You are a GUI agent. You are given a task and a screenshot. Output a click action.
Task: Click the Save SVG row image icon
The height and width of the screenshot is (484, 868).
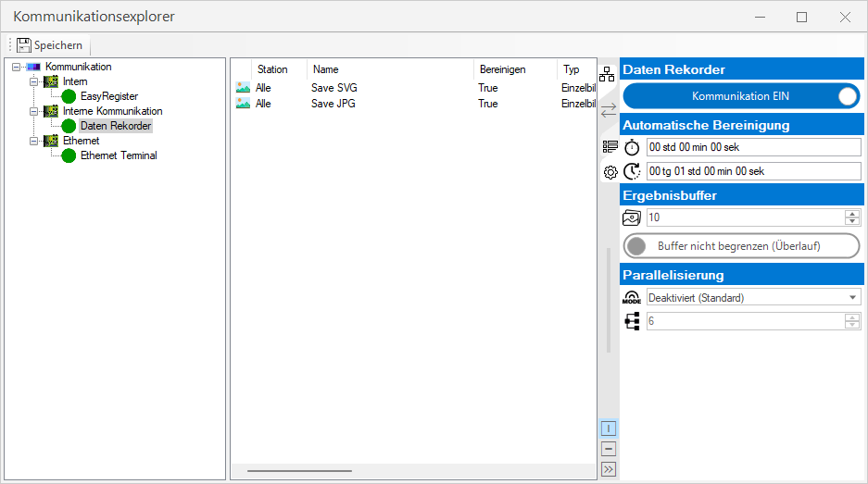pos(243,88)
